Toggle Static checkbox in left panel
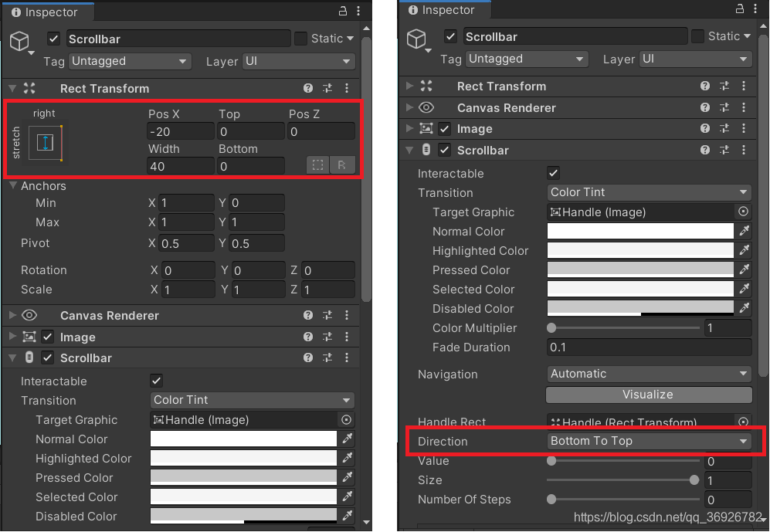 tap(300, 39)
